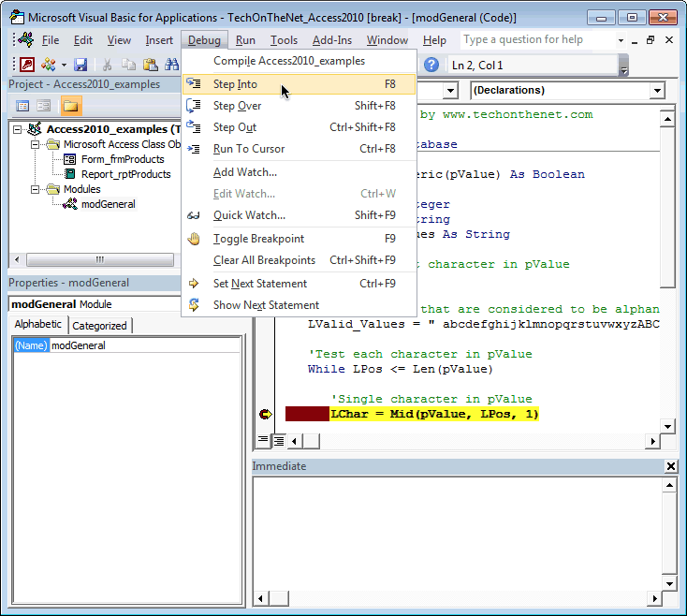Collapse the Access2010_examples project node
This screenshot has width=687, height=616.
(x=17, y=130)
